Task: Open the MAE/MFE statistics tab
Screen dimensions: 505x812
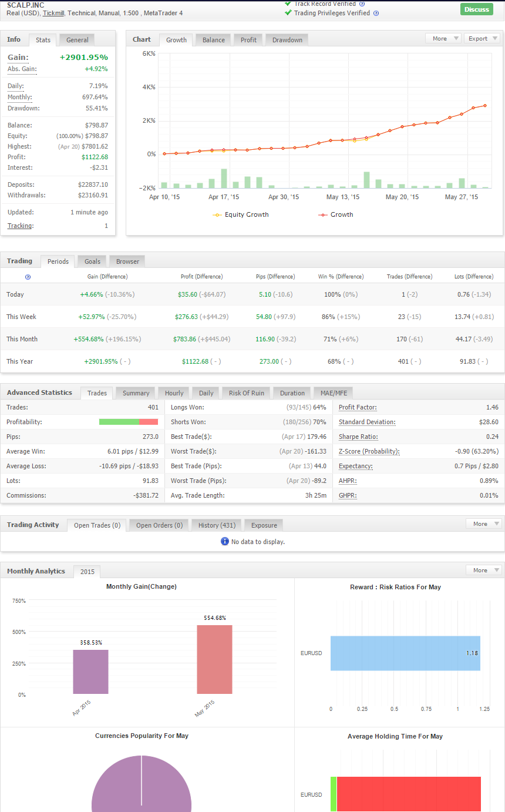Action: click(x=333, y=393)
